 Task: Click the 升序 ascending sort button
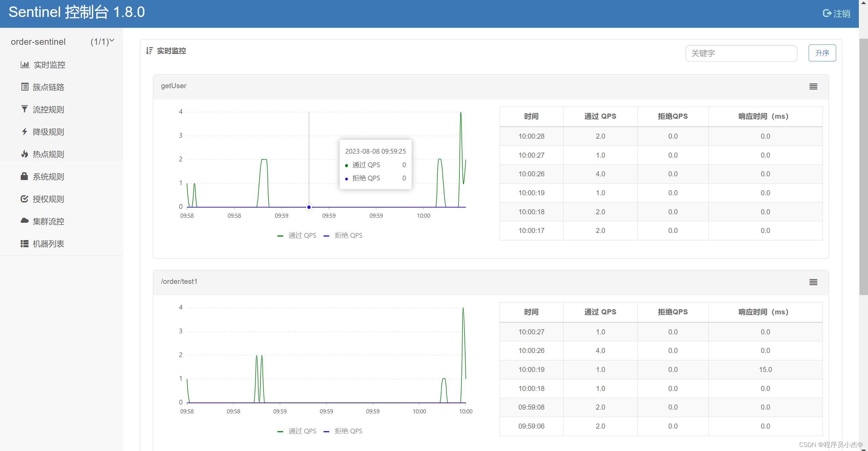[822, 53]
